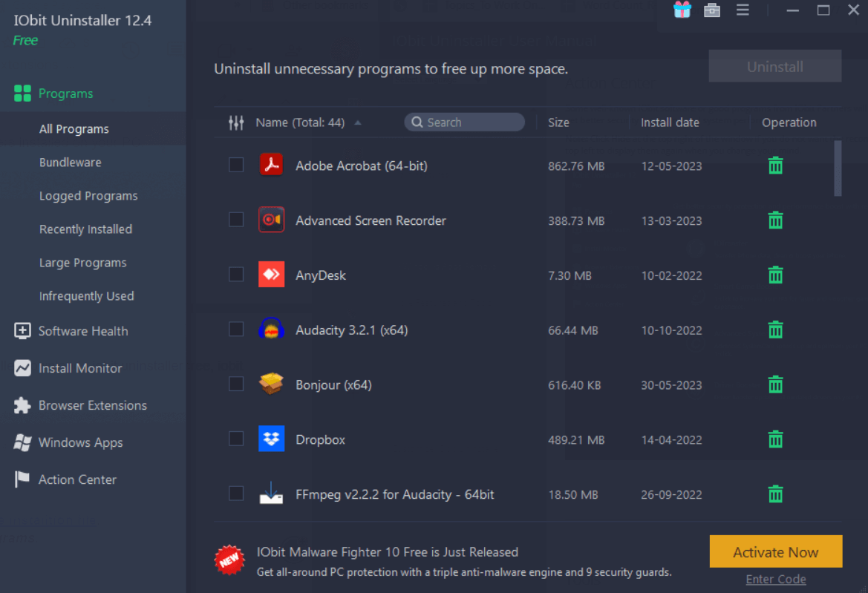Image resolution: width=868 pixels, height=593 pixels.
Task: Click the 13-03-2023 install date
Action: pos(671,220)
